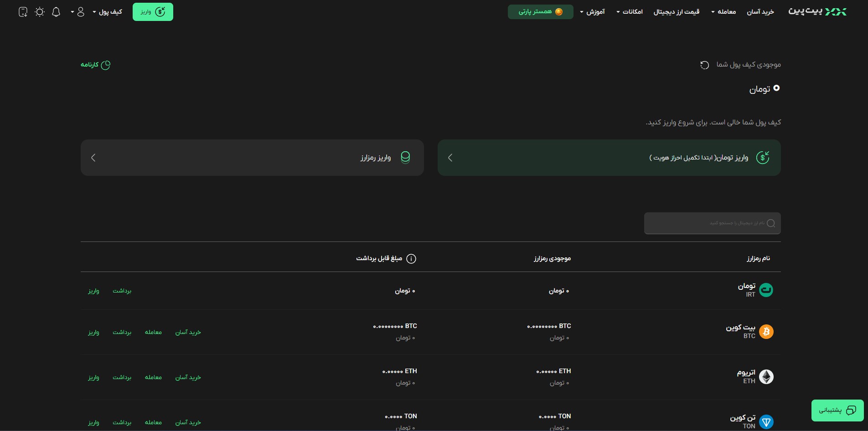The height and width of the screenshot is (431, 868).
Task: Click chevron on واریز رمزارز card
Action: [x=93, y=158]
